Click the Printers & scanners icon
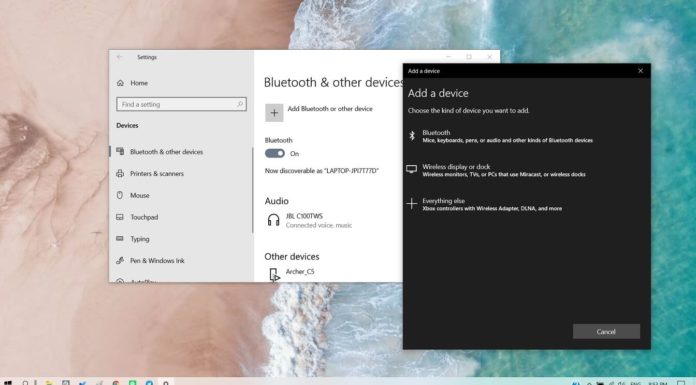 pos(120,173)
